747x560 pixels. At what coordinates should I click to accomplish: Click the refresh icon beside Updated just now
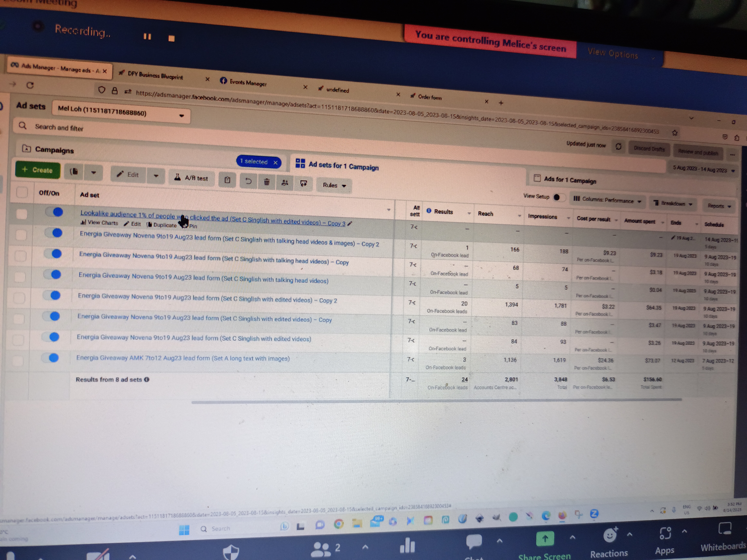[618, 146]
